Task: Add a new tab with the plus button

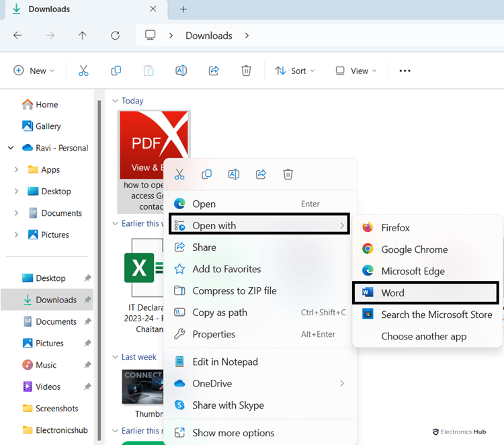Action: [x=183, y=9]
